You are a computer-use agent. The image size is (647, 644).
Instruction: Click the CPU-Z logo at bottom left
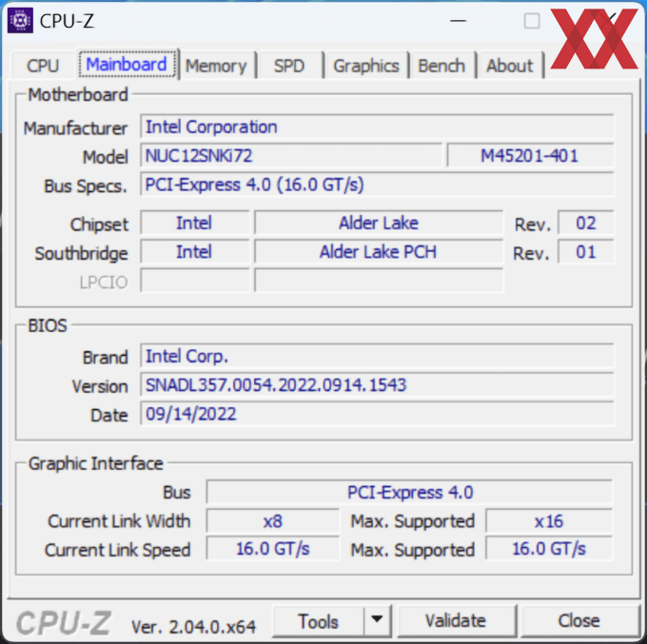point(64,623)
